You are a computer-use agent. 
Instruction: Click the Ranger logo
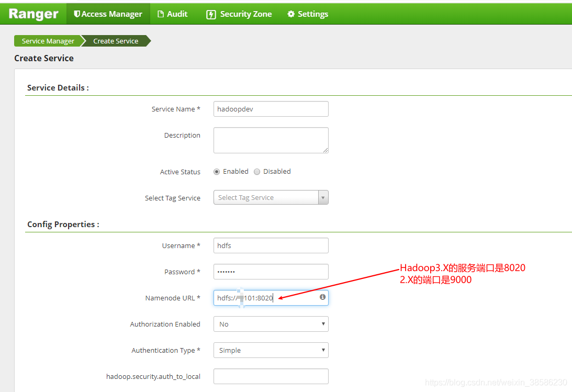[33, 14]
